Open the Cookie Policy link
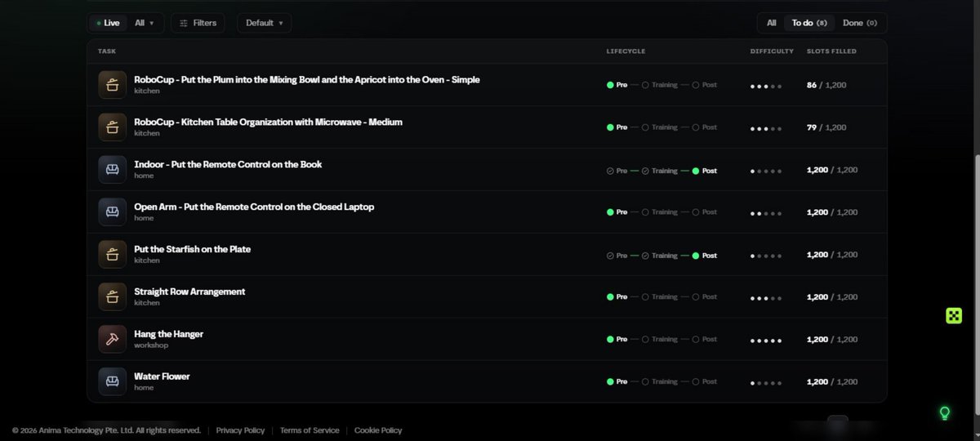 [378, 430]
